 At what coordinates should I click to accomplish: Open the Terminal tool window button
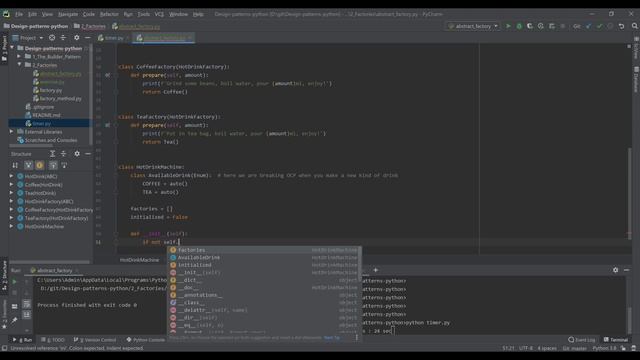[616, 340]
